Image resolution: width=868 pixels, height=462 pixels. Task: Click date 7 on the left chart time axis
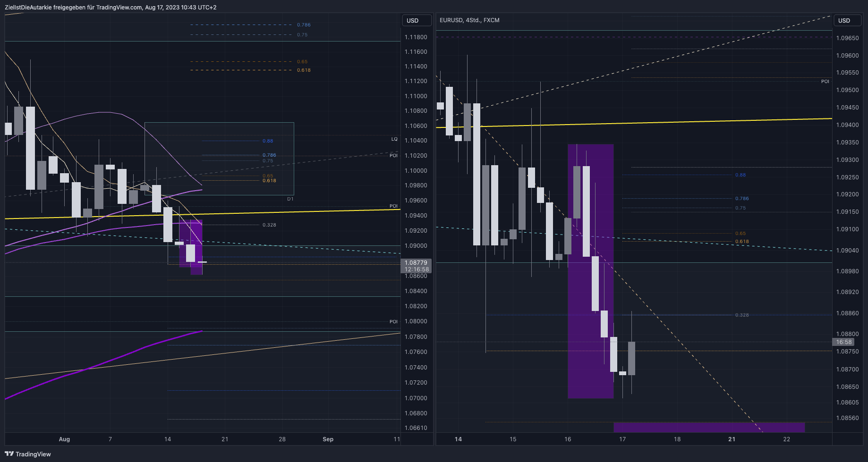[110, 439]
